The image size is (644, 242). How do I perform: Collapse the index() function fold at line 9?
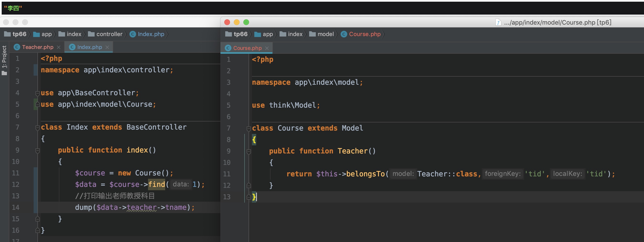pos(37,151)
